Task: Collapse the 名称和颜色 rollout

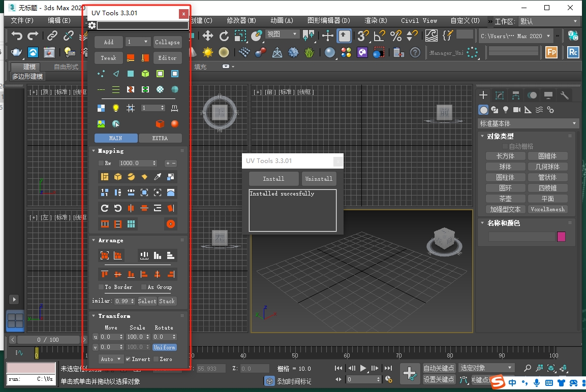Action: 482,223
